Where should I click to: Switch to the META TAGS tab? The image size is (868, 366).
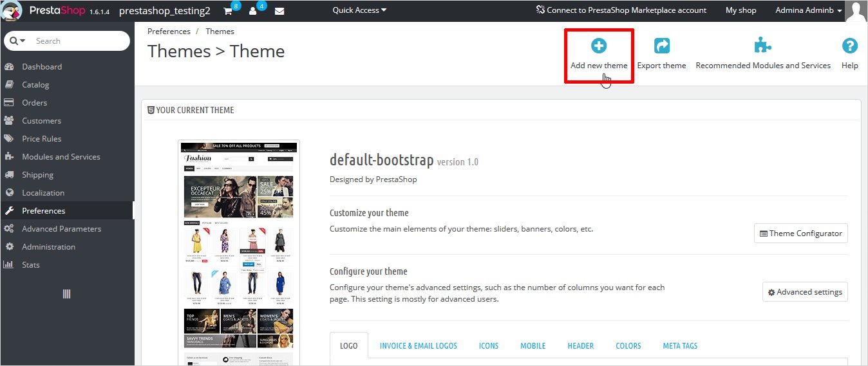coord(680,345)
